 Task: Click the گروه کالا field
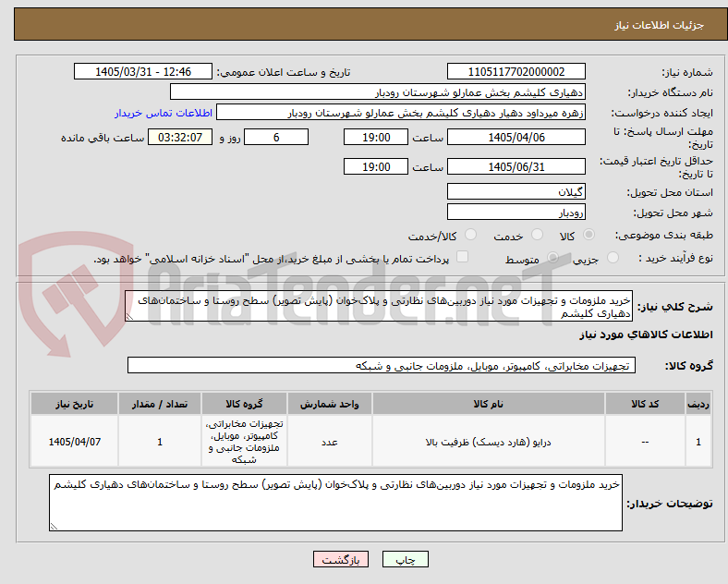(382, 365)
